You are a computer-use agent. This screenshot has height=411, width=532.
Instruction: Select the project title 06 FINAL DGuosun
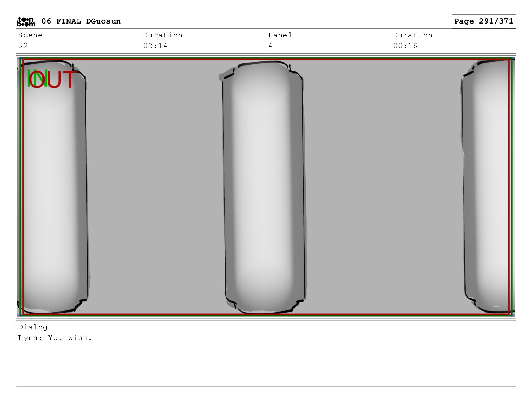pos(81,21)
